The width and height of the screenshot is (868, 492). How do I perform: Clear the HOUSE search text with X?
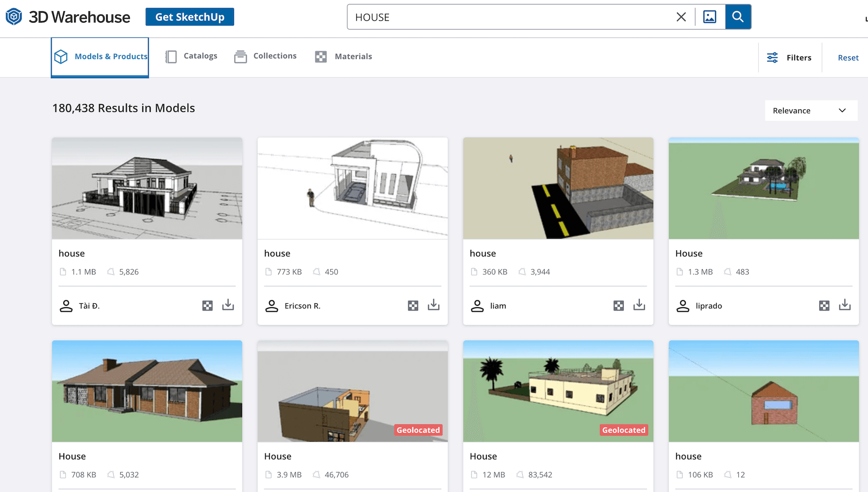pos(681,17)
